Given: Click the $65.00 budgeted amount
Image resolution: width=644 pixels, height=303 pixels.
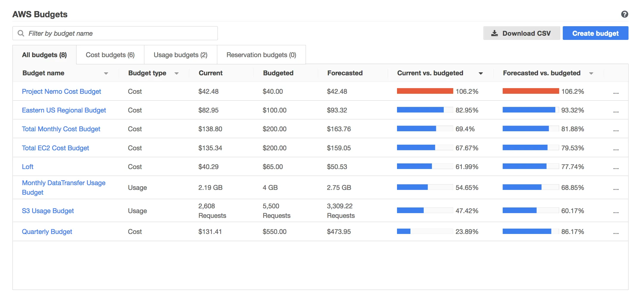Looking at the screenshot, I should point(273,167).
